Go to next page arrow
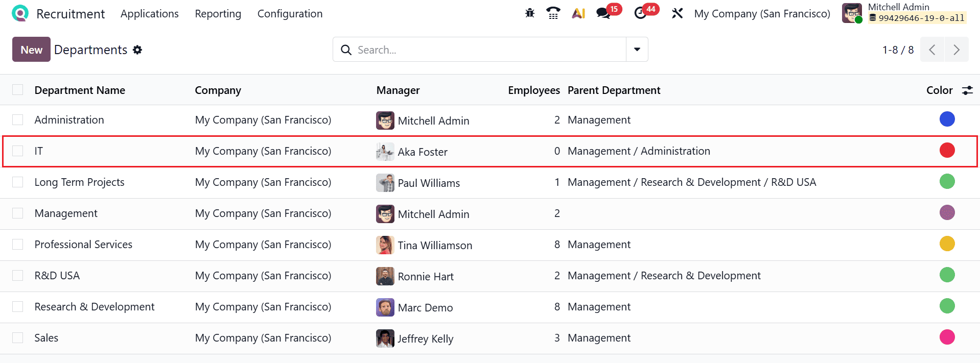Image resolution: width=980 pixels, height=363 pixels. point(956,50)
